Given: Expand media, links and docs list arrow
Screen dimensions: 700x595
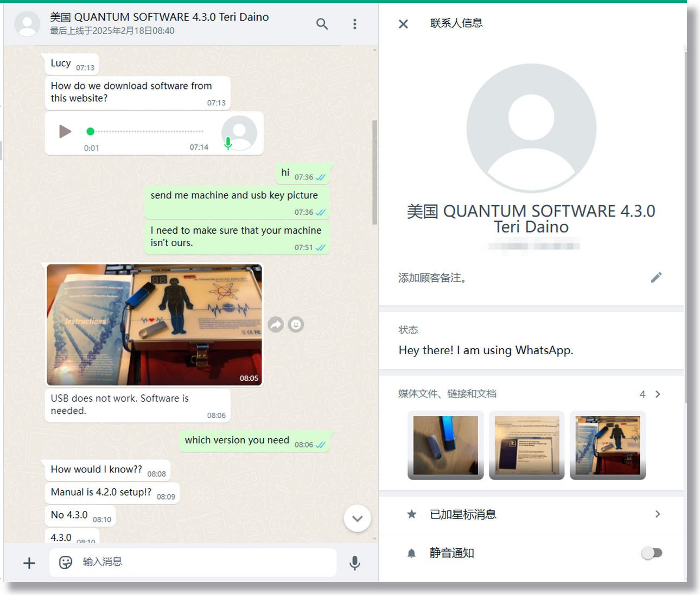Looking at the screenshot, I should (658, 394).
